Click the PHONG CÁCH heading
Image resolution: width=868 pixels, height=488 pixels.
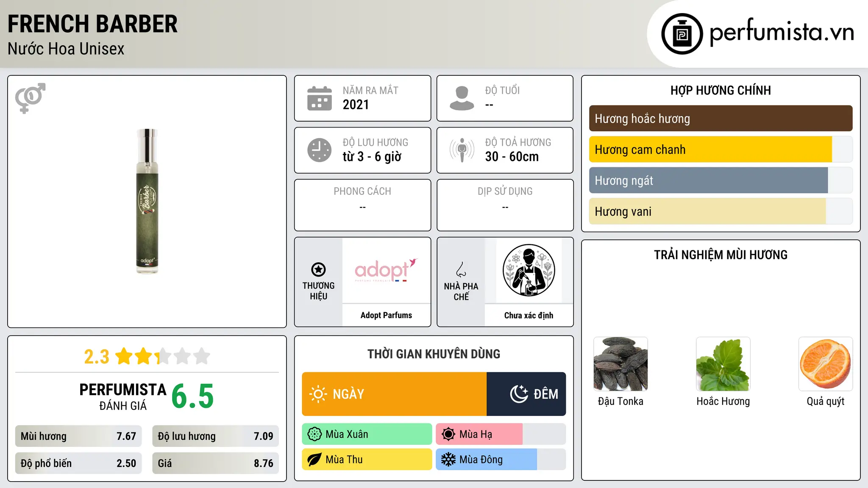[362, 191]
